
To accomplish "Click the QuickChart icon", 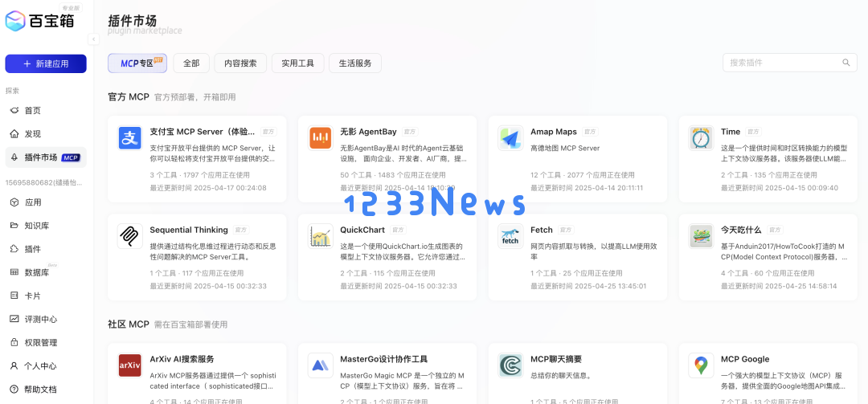I will pyautogui.click(x=320, y=236).
